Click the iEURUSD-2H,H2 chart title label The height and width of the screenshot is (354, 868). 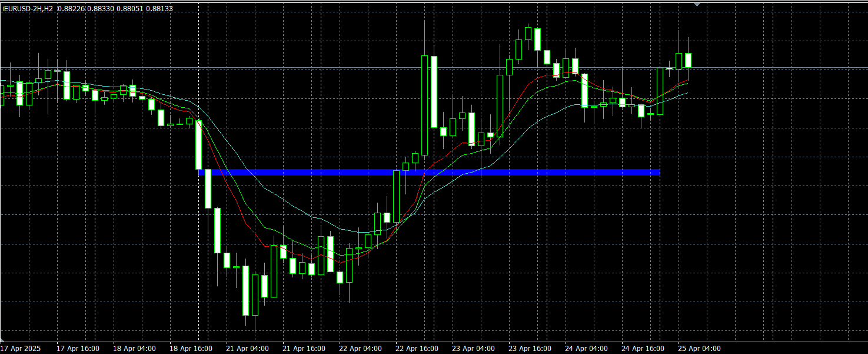click(28, 9)
